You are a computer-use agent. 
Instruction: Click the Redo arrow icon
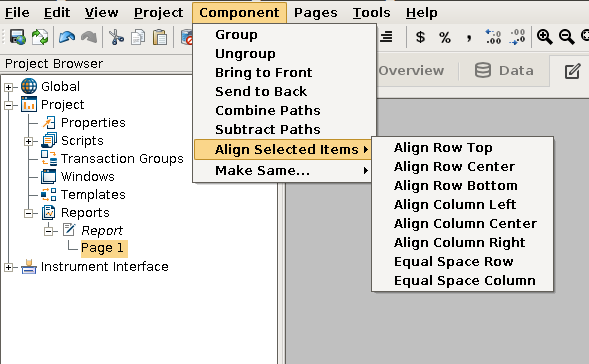tap(89, 37)
